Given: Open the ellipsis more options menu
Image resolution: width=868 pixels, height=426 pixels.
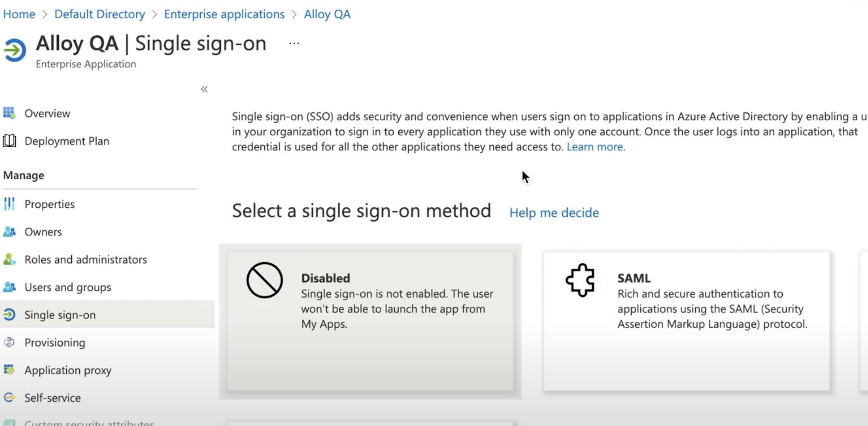Looking at the screenshot, I should (294, 43).
